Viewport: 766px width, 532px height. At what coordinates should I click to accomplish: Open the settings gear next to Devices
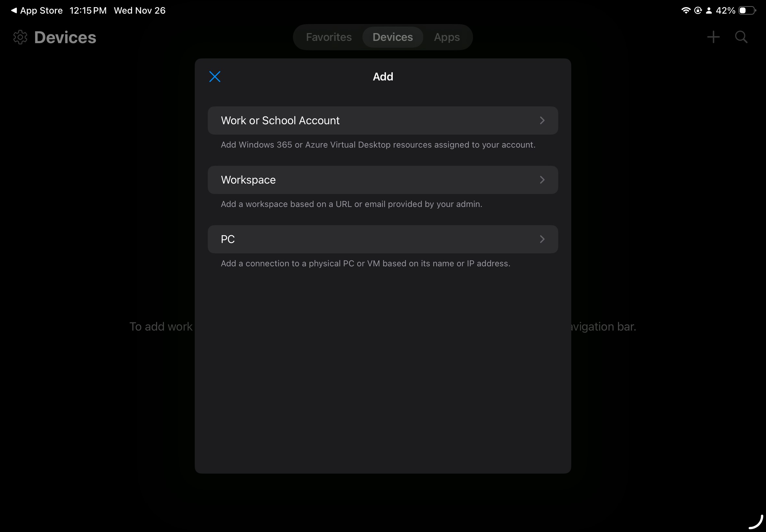coord(20,37)
